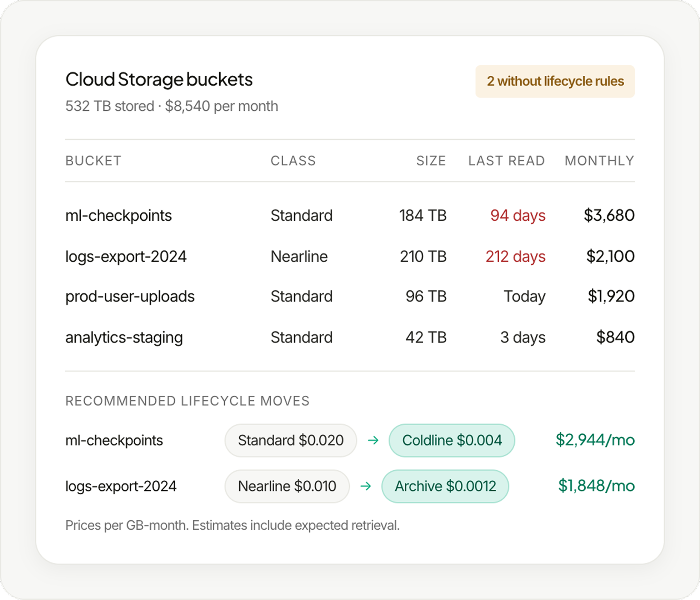Sort by the BUCKET column header
Viewport: 700px width, 600px height.
(x=94, y=161)
